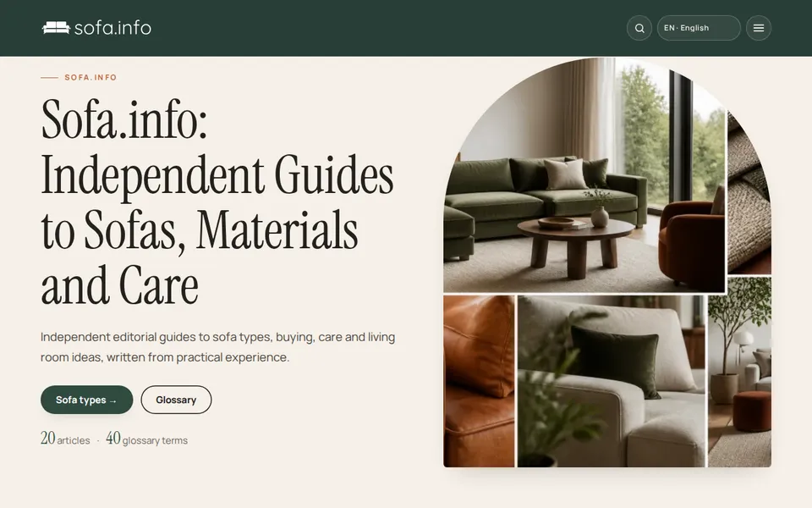Open the EN · English language selector
Viewport: 812px width, 508px height.
(699, 28)
